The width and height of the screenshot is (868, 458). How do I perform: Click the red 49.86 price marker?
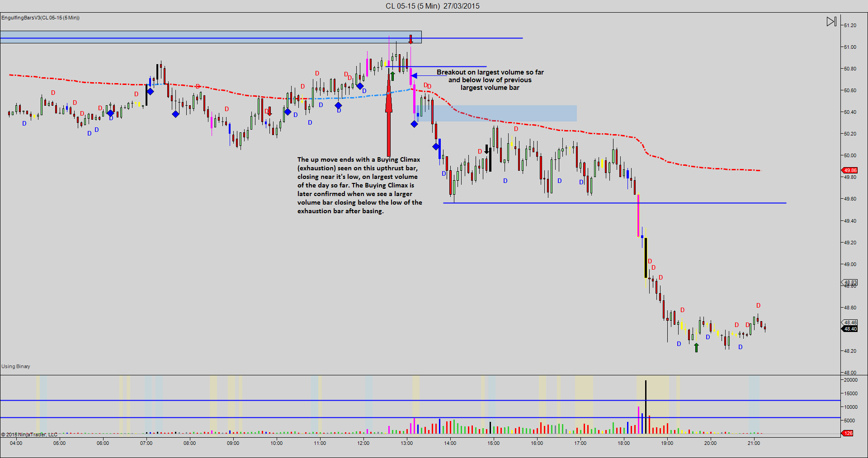click(x=849, y=170)
